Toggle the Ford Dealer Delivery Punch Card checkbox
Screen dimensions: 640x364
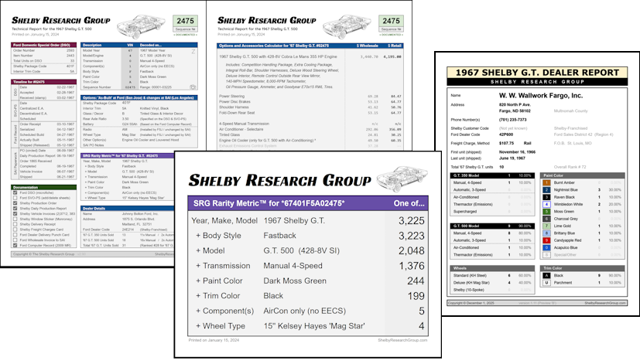15,235
